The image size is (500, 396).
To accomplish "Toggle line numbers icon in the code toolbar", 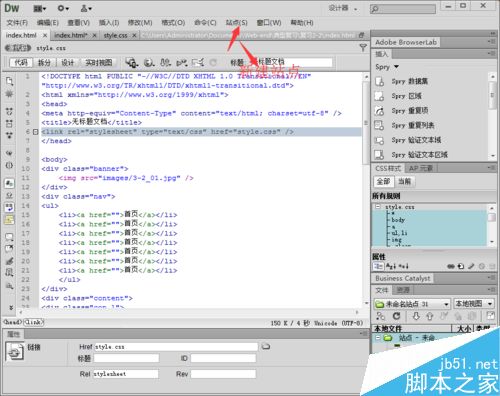I will pyautogui.click(x=9, y=183).
